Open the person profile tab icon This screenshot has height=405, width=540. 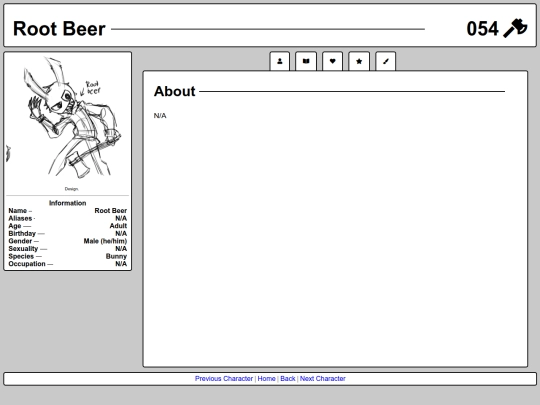pos(280,61)
